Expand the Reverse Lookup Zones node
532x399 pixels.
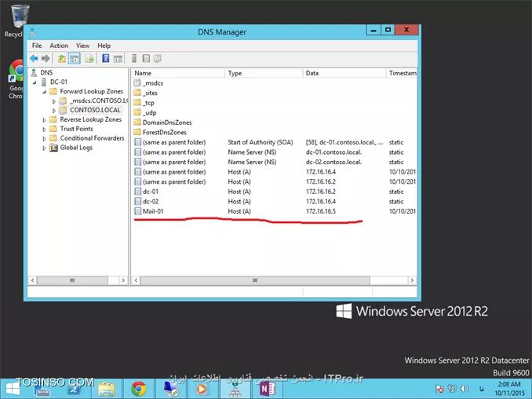tap(44, 120)
